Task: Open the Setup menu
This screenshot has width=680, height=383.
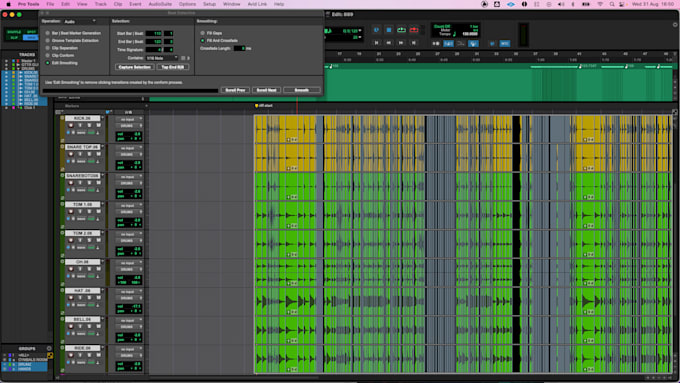Action: pos(209,4)
